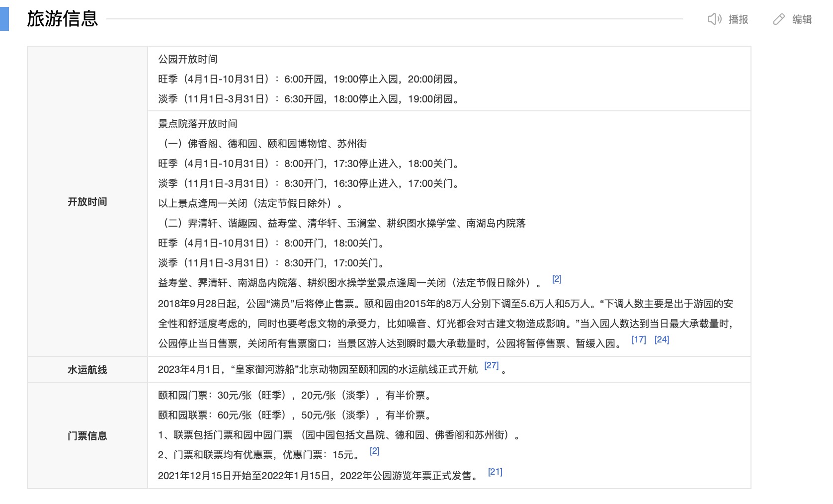Click the 编辑 label
The image size is (833, 504).
coord(802,19)
